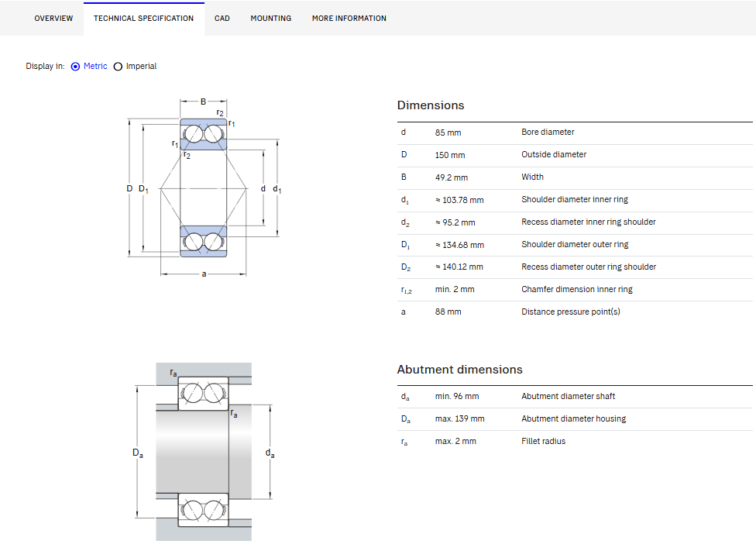Click the 'min. 2 mm' chamfer value
This screenshot has height=544, width=756.
[x=455, y=289]
